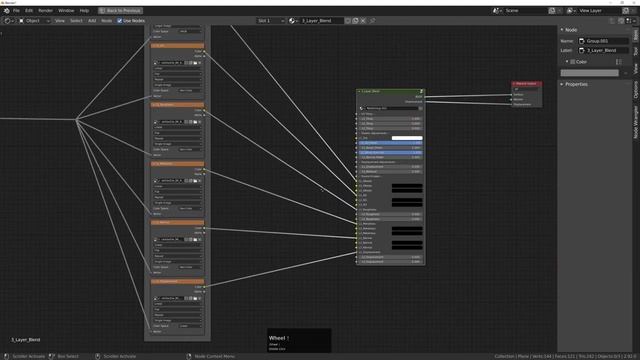640x360 pixels.
Task: Click the parent node tree icon in header
Action: (x=612, y=20)
